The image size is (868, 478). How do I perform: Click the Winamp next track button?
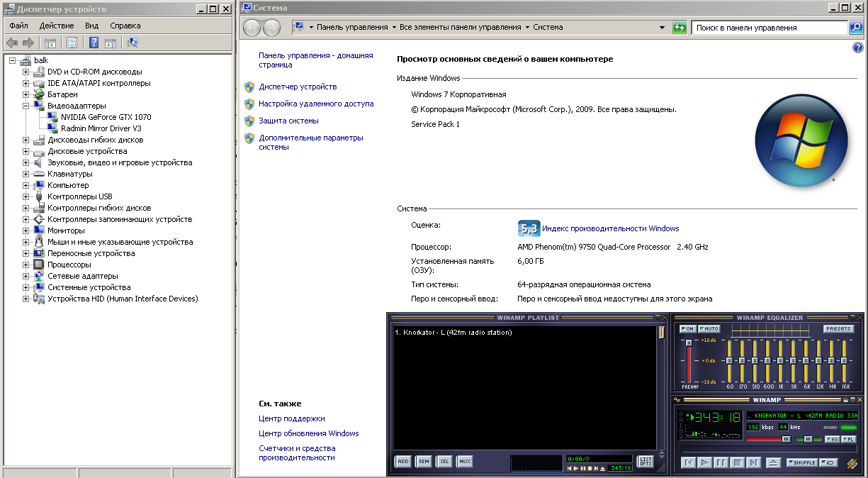point(753,463)
